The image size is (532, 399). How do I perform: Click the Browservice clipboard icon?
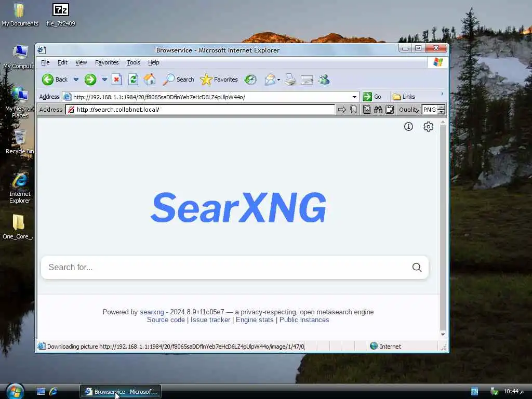(390, 110)
